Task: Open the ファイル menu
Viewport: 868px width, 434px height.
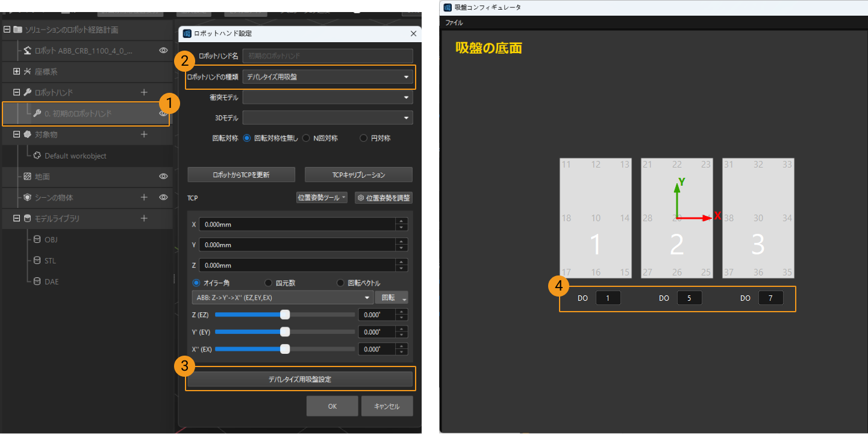Action: 454,22
